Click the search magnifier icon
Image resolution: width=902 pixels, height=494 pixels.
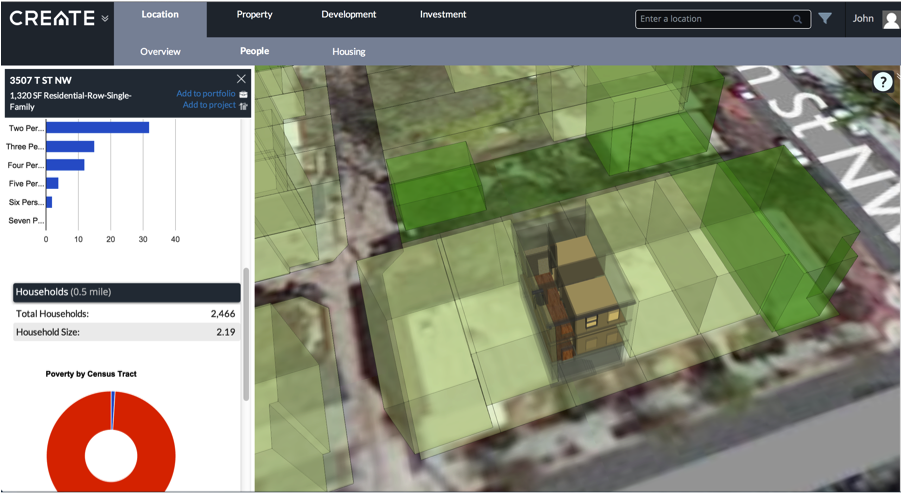(797, 19)
